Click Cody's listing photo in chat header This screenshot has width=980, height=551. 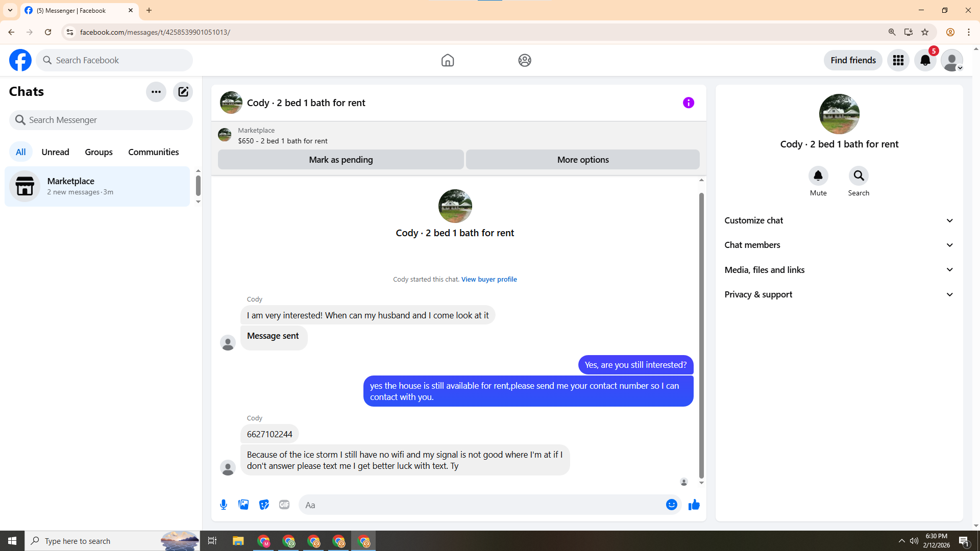[x=231, y=103]
